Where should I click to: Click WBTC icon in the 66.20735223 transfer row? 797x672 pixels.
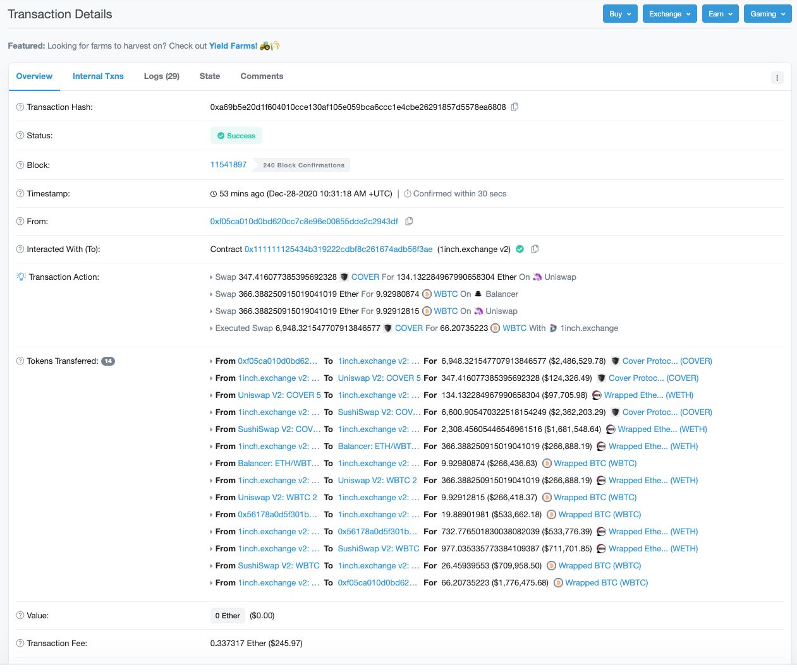[x=558, y=583]
